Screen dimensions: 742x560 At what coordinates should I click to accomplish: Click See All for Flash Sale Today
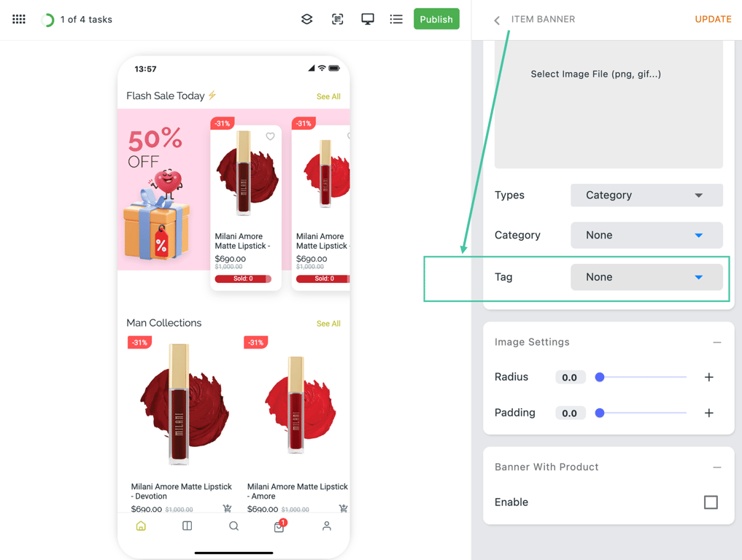(328, 96)
